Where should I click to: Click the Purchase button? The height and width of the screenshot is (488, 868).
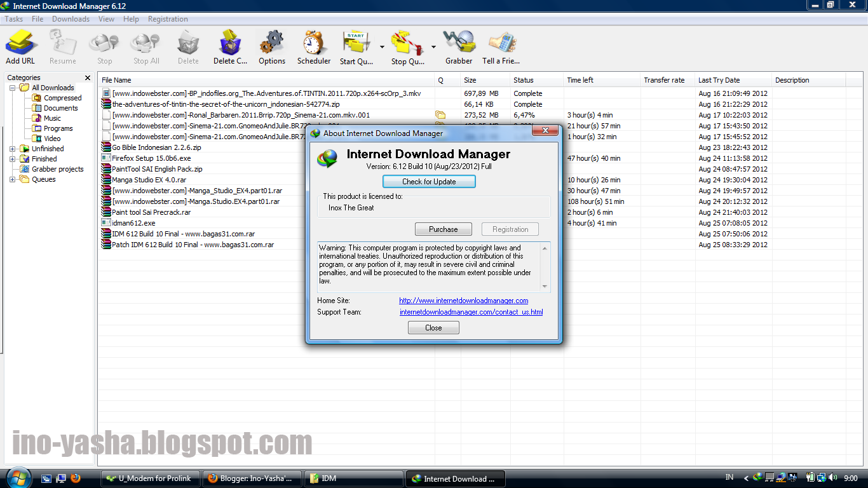pyautogui.click(x=443, y=229)
